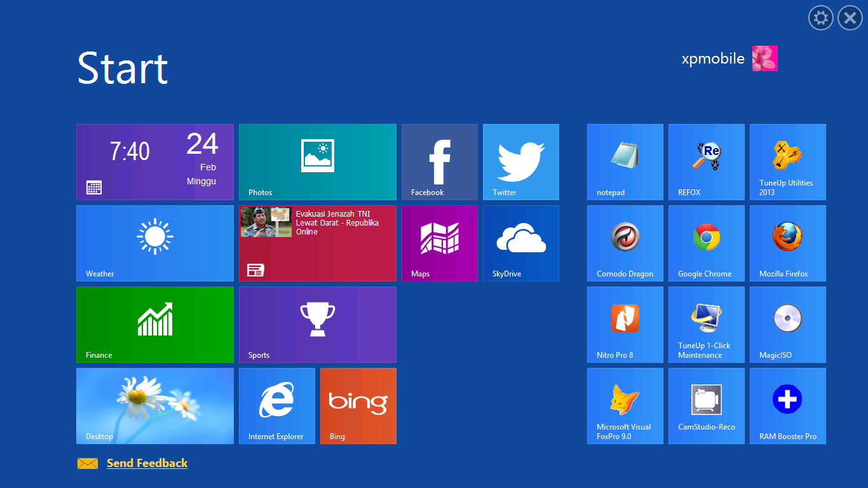Launch Google Chrome tile

[707, 243]
